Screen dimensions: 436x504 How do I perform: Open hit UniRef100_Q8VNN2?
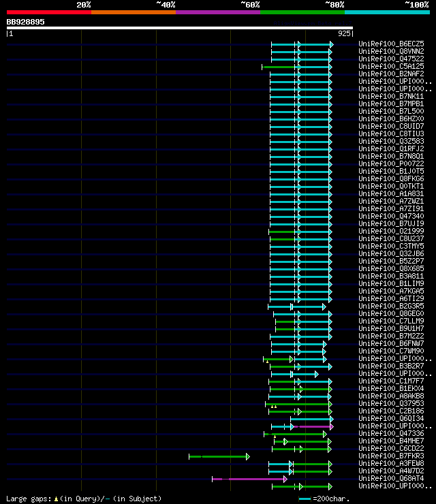pos(391,52)
